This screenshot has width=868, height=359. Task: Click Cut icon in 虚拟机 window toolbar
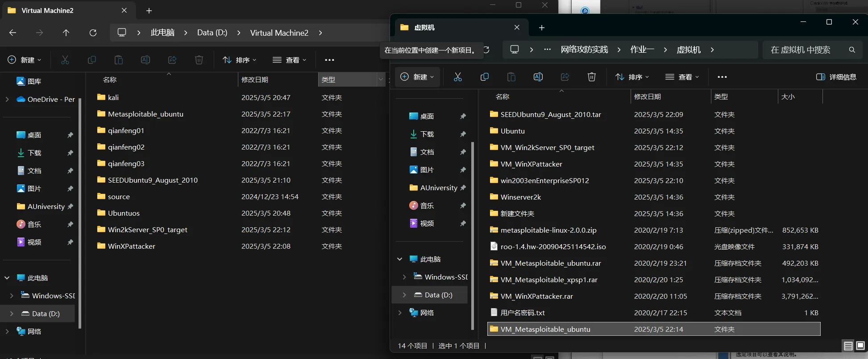coord(457,77)
